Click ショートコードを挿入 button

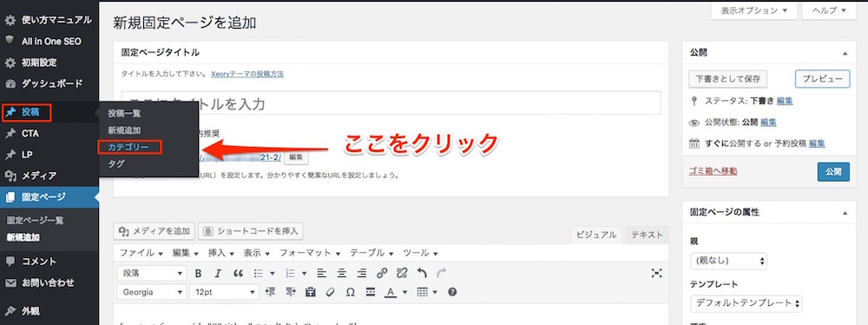251,231
